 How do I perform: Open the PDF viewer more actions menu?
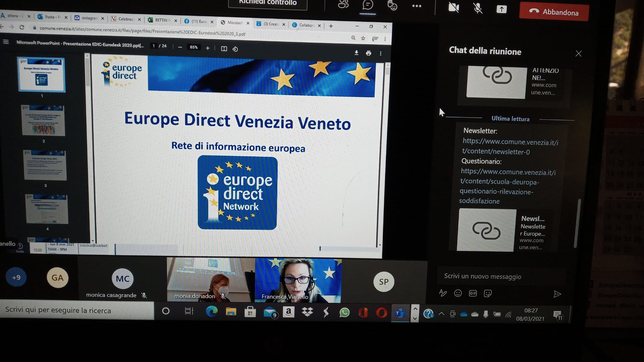(x=380, y=53)
